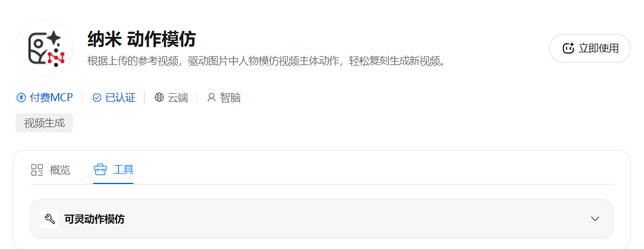
Task: Click the toolbox icon on 工具 tab
Action: [100, 170]
